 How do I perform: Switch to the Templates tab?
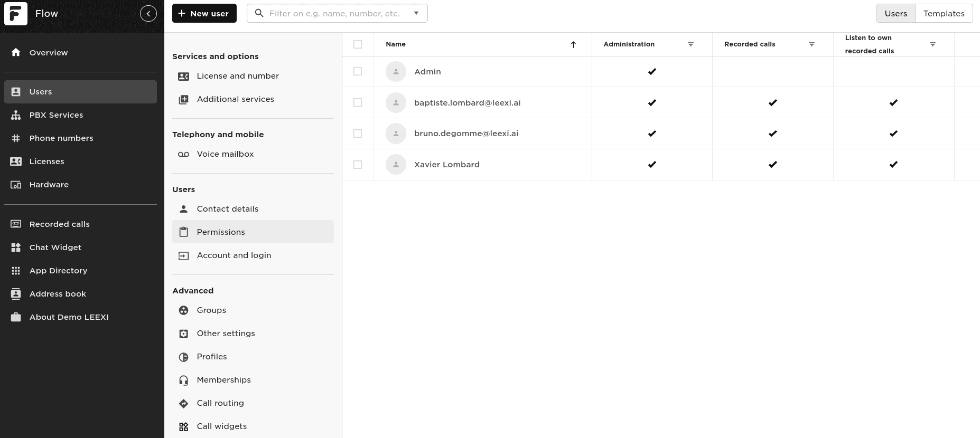click(944, 14)
